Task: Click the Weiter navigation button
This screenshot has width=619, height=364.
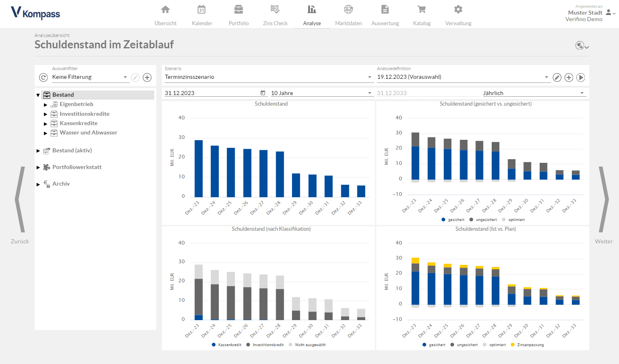Action: pos(604,205)
